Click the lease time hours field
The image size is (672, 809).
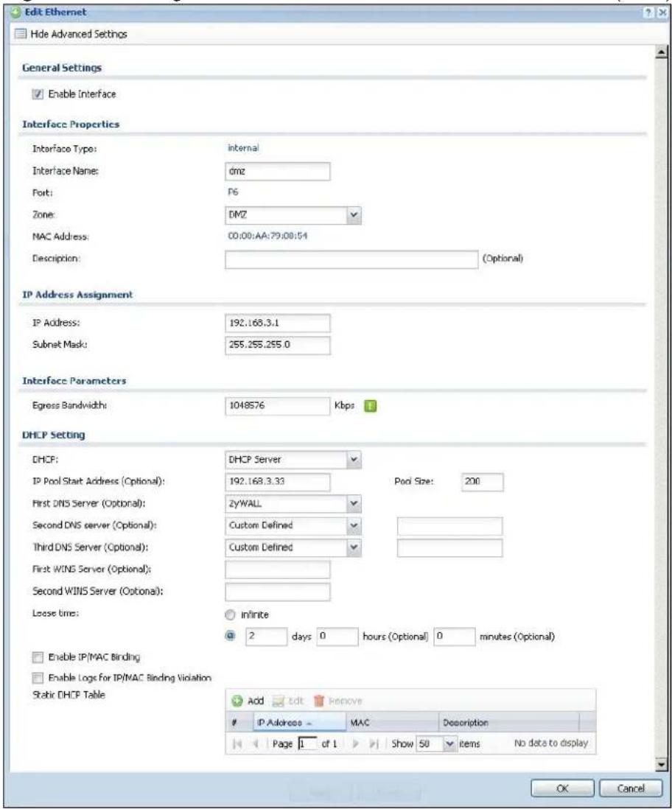tap(337, 636)
